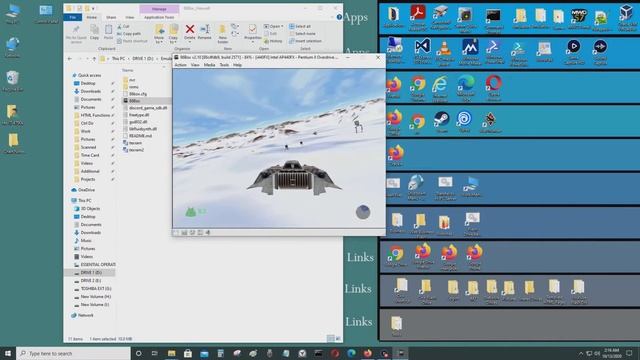Open the File tab in File Explorer

point(73,17)
